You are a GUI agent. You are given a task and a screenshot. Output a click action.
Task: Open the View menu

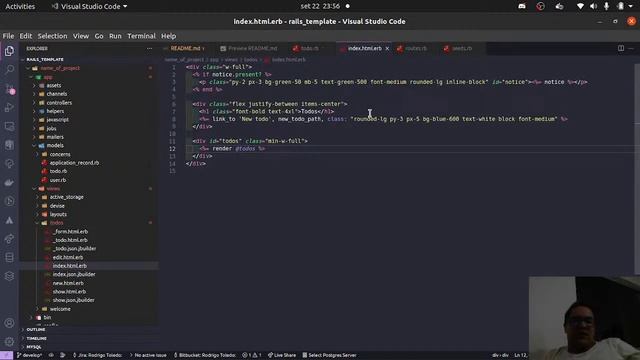coord(81,36)
